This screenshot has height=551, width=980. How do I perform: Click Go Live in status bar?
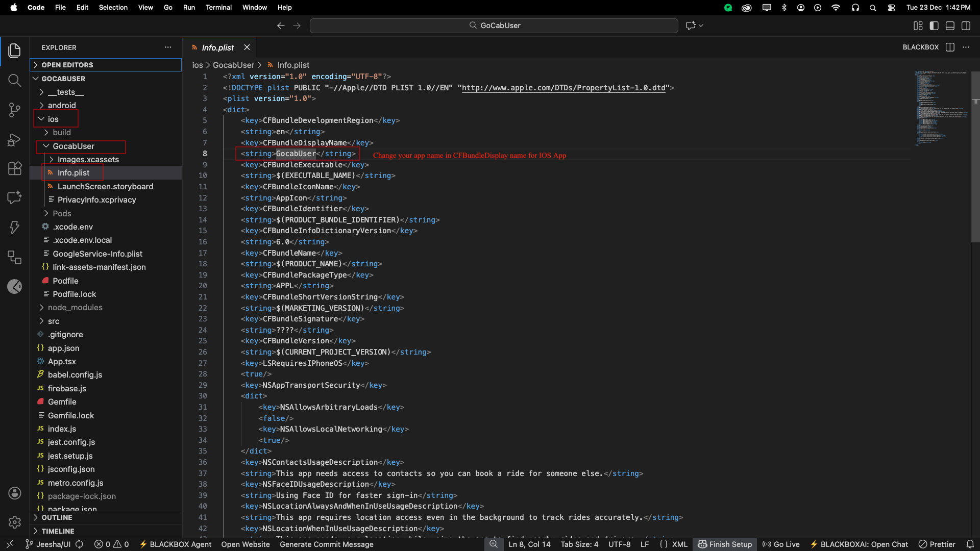pos(781,544)
